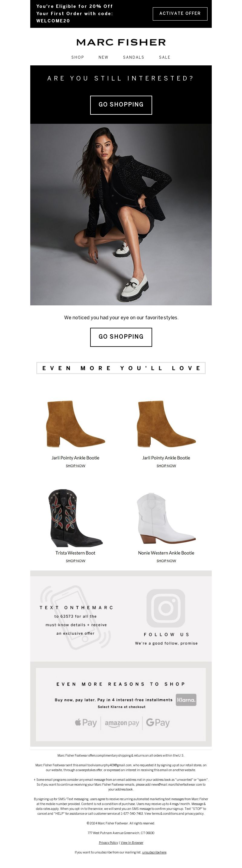Click the View In Browser link
Viewport: 242px width, 868px height.
pos(132,842)
